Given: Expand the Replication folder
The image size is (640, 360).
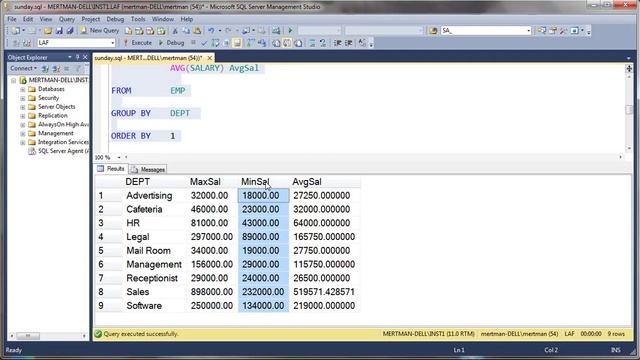Looking at the screenshot, I should [22, 116].
